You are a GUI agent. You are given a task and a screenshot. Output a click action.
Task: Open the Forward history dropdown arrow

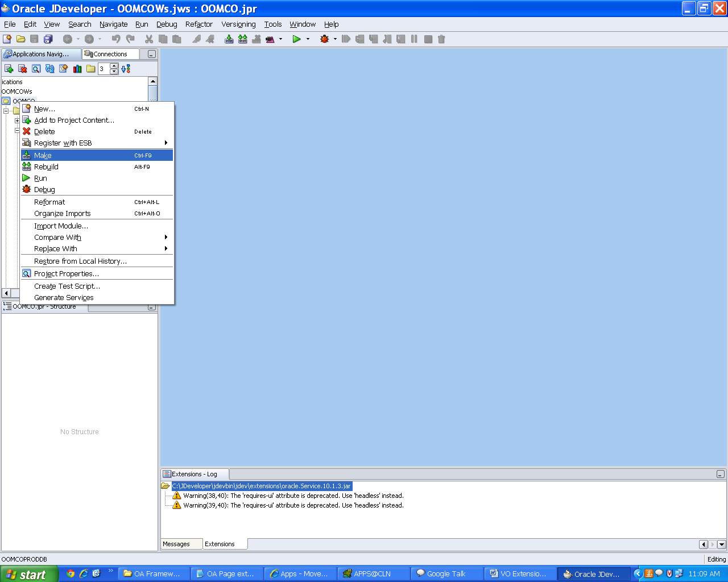pyautogui.click(x=100, y=39)
